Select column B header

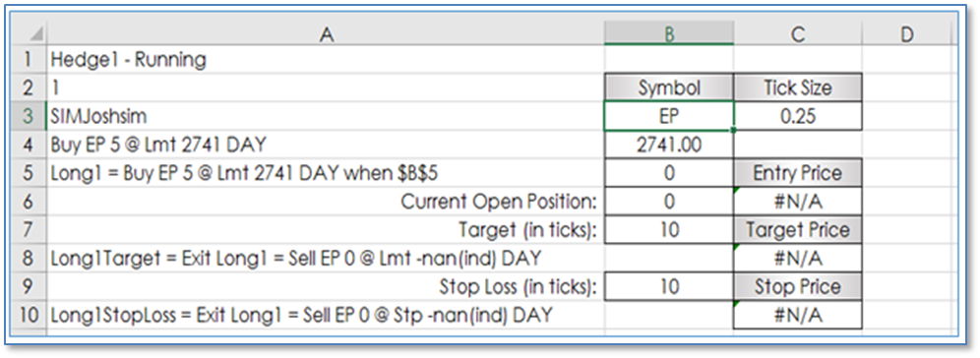(669, 33)
